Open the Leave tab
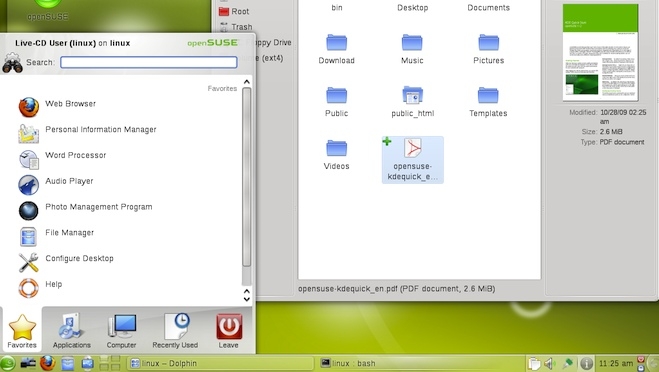 [229, 331]
